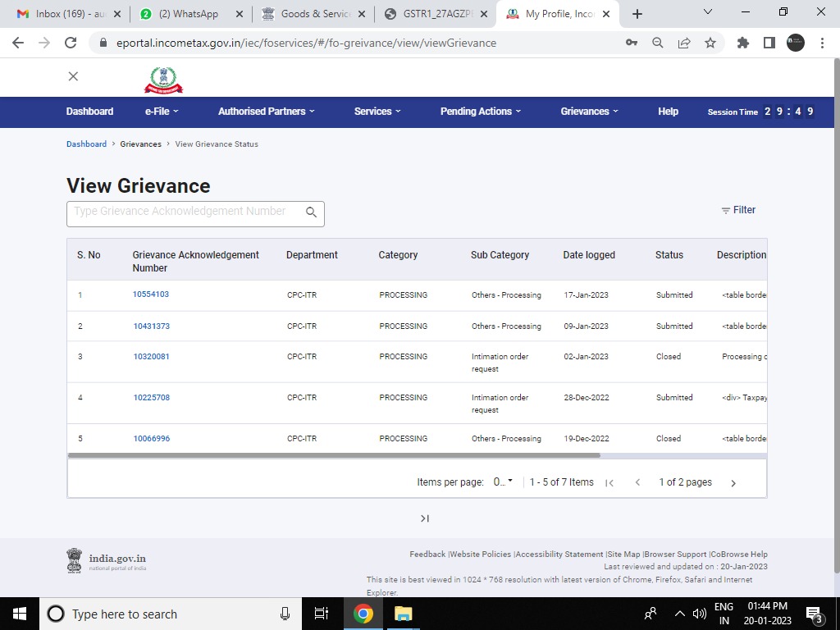Screen dimensions: 840x630
Task: Open the browser zoom magnifier icon
Action: pyautogui.click(x=657, y=43)
